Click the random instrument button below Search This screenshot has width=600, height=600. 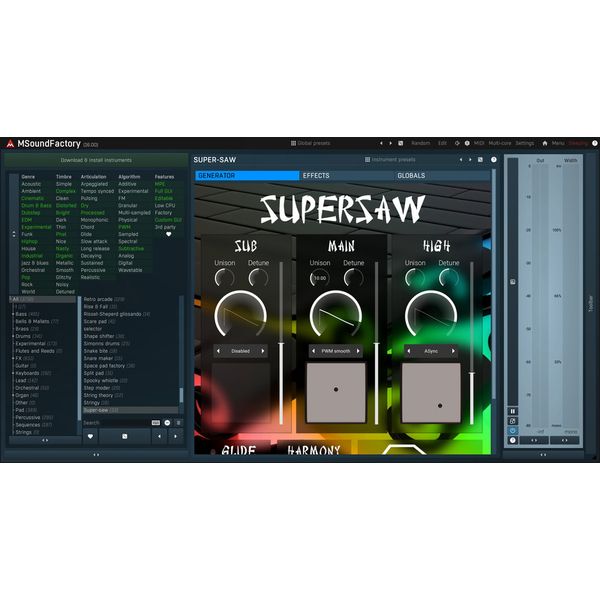pos(124,436)
